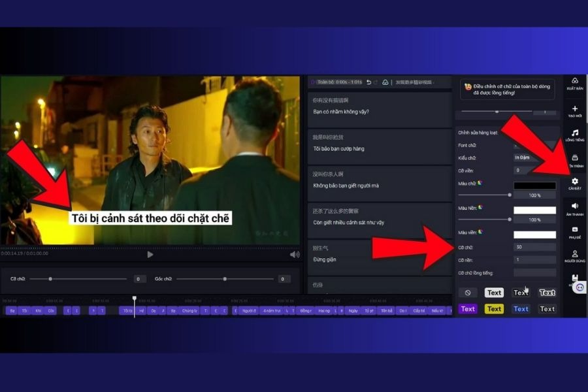Open the Âm thanh speaker panel
Viewport: 588px width, 392px height.
574,208
